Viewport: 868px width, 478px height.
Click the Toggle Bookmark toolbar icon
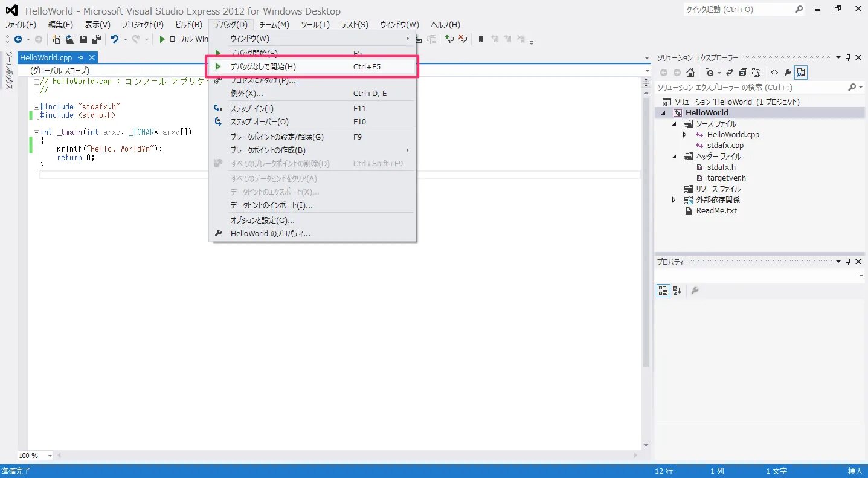(481, 39)
